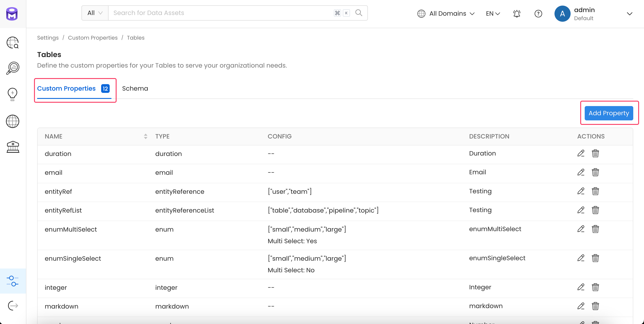Switch to the Schema tab
Viewport: 644px width, 324px height.
click(x=135, y=89)
